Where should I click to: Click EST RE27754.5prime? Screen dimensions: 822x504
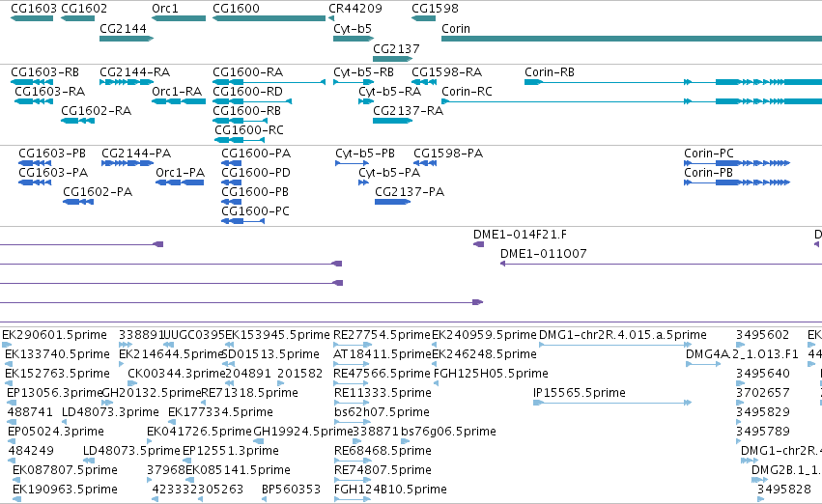click(353, 345)
